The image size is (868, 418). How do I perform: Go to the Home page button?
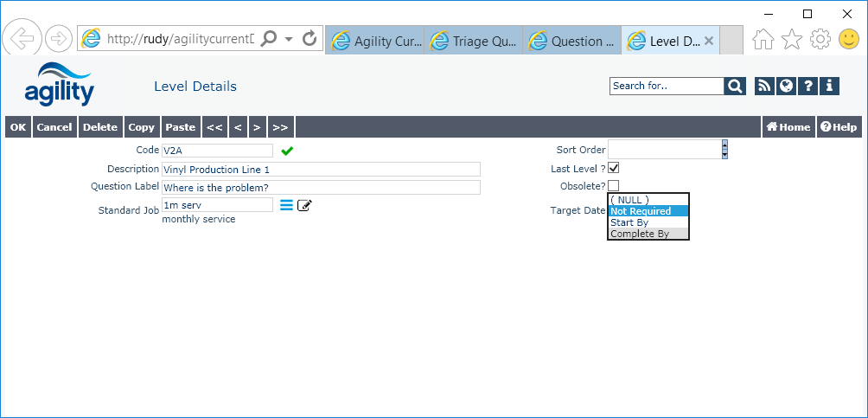[x=788, y=127]
